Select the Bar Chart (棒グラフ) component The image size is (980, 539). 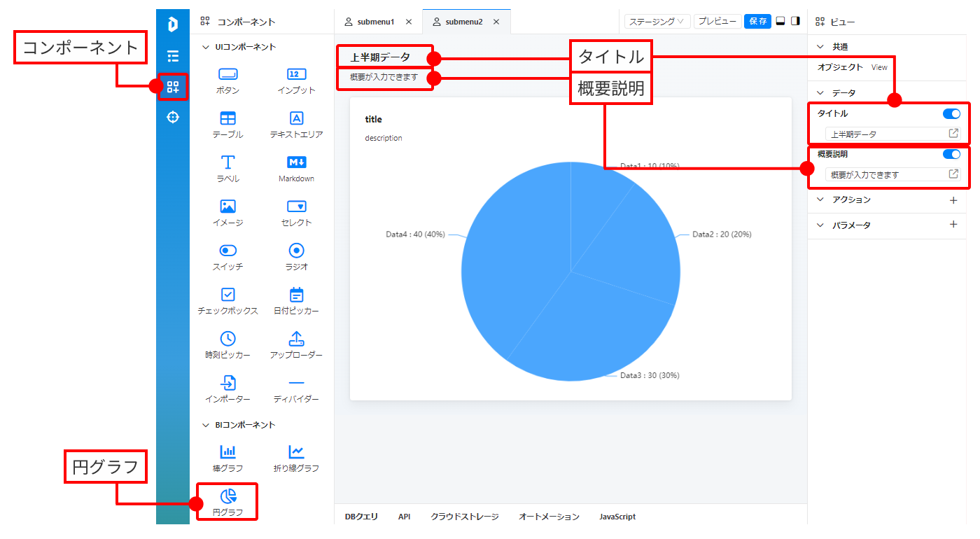click(227, 457)
